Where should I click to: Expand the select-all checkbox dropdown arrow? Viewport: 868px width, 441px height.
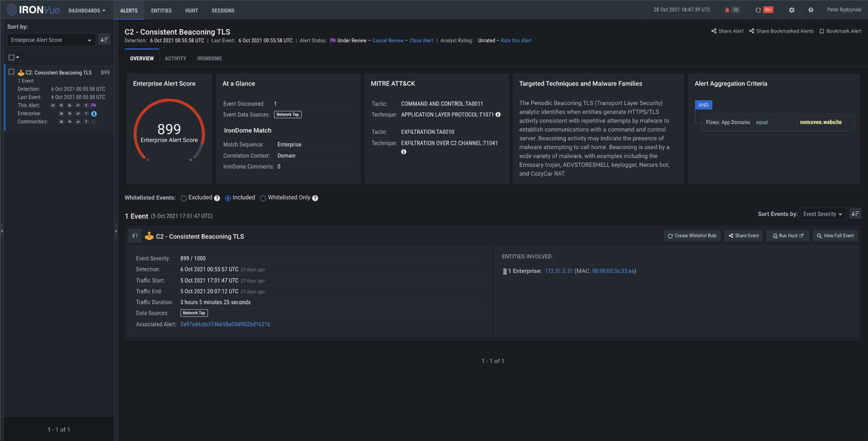18,57
